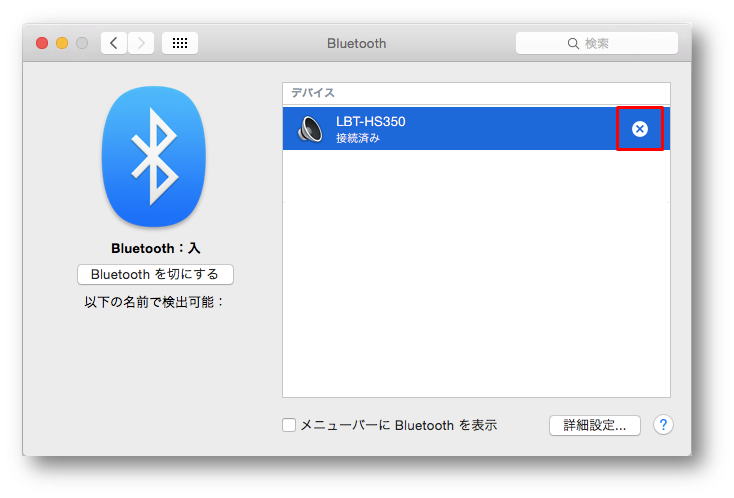Click the speaker icon of LBT-HS350
734x498 pixels.
pyautogui.click(x=310, y=129)
